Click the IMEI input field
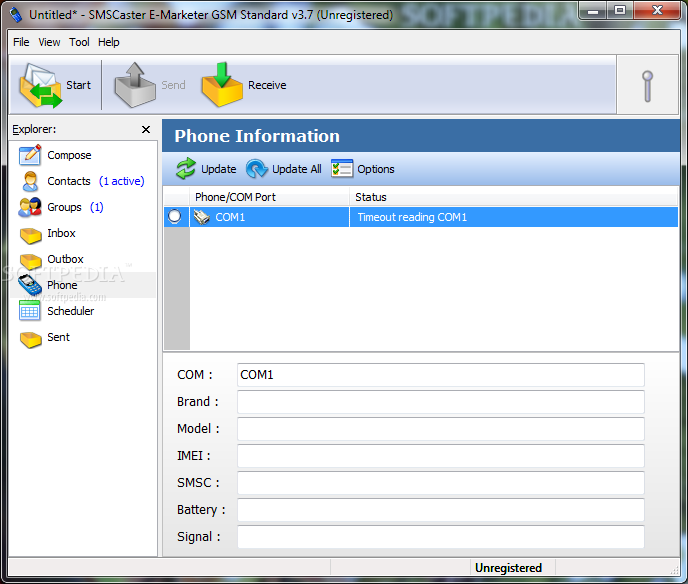 click(441, 456)
